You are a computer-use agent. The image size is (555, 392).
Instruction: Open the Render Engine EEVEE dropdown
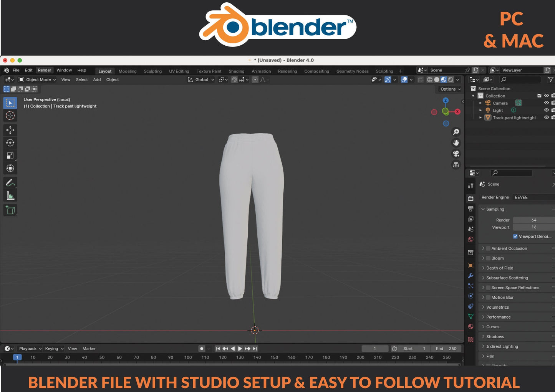point(533,197)
